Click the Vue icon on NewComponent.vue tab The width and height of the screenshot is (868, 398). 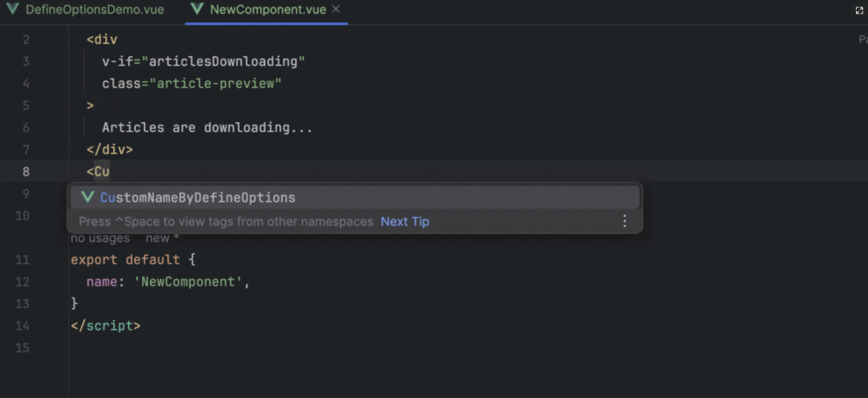197,10
